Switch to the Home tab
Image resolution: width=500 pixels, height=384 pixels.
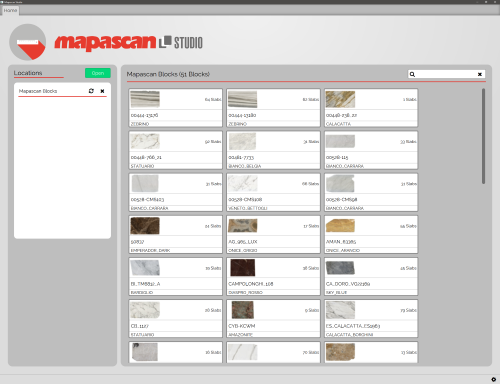coord(10,10)
